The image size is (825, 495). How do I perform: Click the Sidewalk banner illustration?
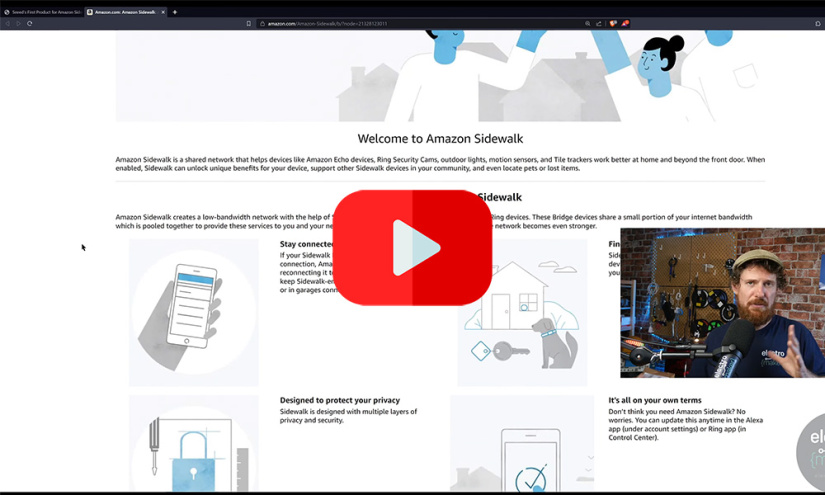440,76
